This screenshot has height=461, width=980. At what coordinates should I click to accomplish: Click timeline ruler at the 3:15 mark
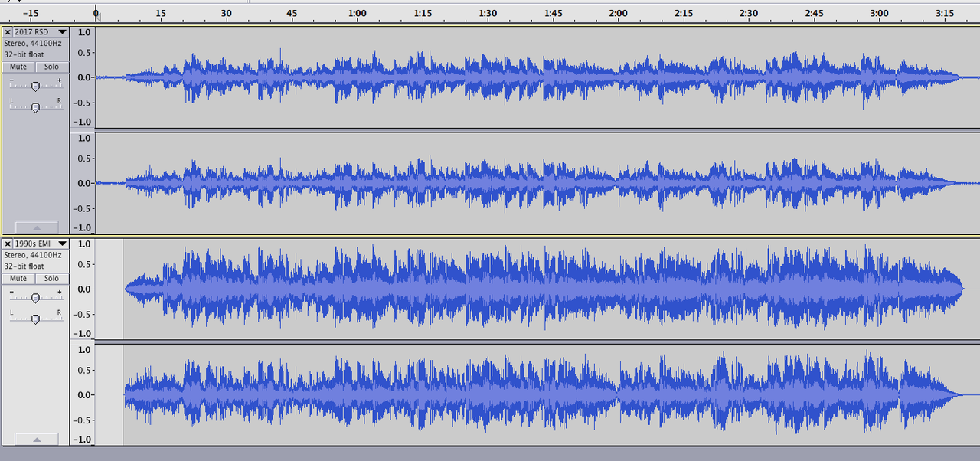945,13
